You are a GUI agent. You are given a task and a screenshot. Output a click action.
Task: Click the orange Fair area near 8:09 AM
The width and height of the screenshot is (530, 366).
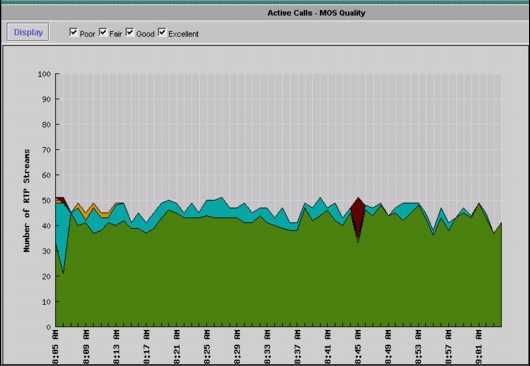85,213
